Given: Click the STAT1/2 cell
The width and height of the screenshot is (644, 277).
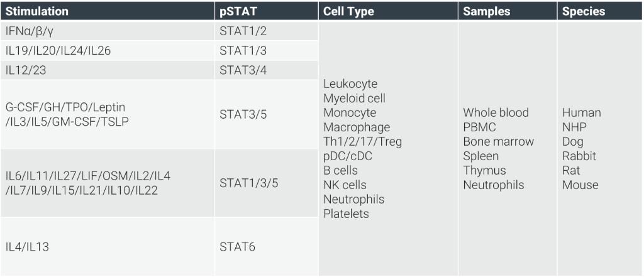Looking at the screenshot, I should 243,30.
